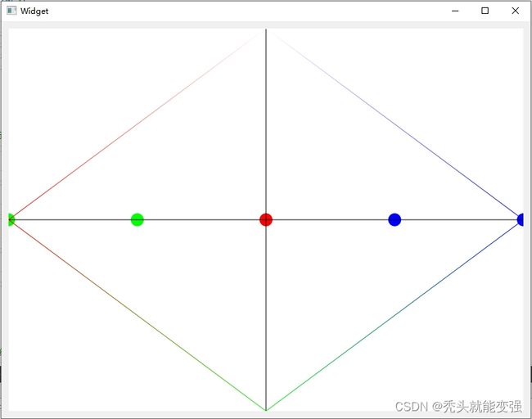The height and width of the screenshot is (419, 532).
Task: Click the half green circle at left edge
Action: coord(11,219)
